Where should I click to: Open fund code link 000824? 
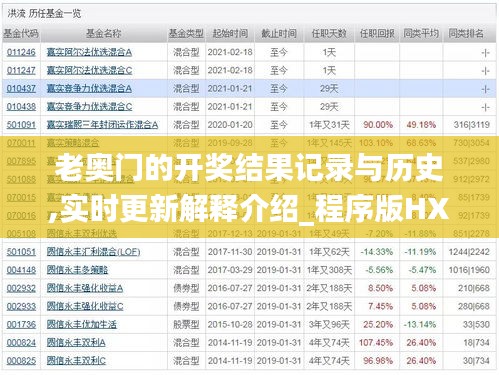point(21,342)
